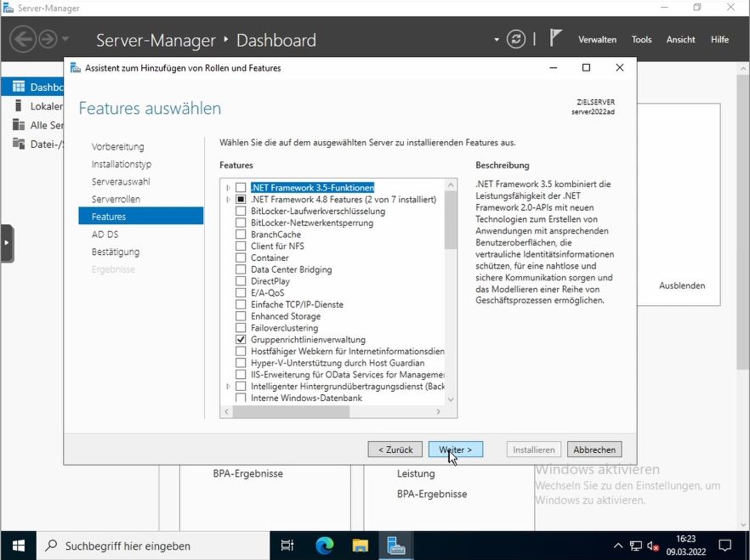The image size is (750, 560).
Task: Expand .NET Framework 3.5-Funktionen tree node
Action: point(228,188)
